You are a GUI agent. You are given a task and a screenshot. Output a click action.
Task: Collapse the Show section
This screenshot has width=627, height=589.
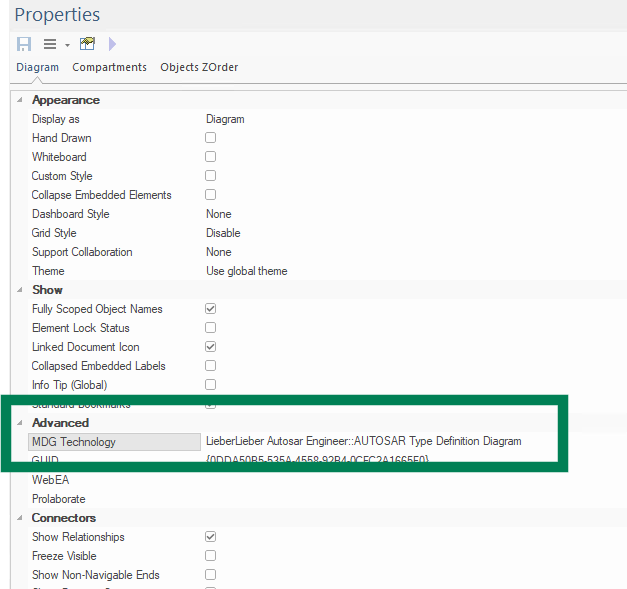pyautogui.click(x=21, y=290)
